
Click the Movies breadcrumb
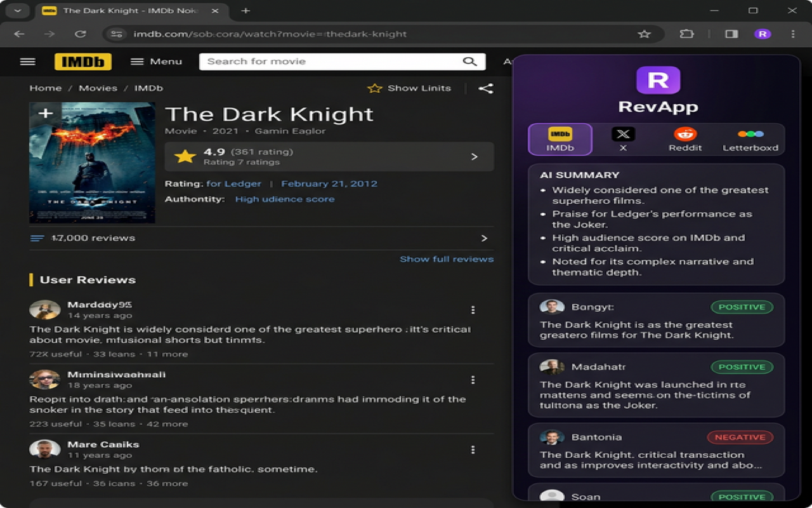pos(98,88)
